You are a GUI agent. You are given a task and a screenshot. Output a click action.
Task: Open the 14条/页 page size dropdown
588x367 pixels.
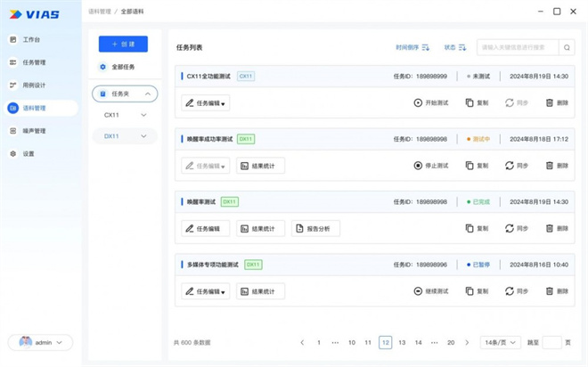[x=500, y=342]
